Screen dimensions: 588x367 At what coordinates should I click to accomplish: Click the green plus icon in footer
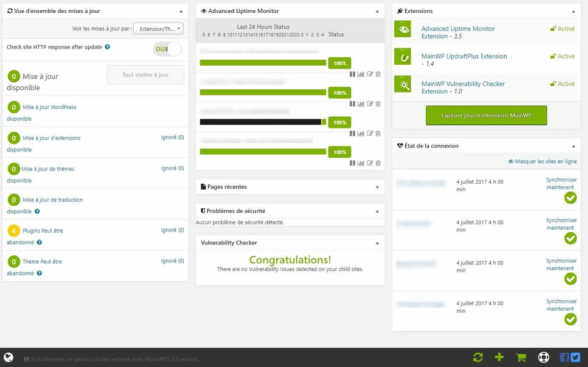tap(499, 357)
